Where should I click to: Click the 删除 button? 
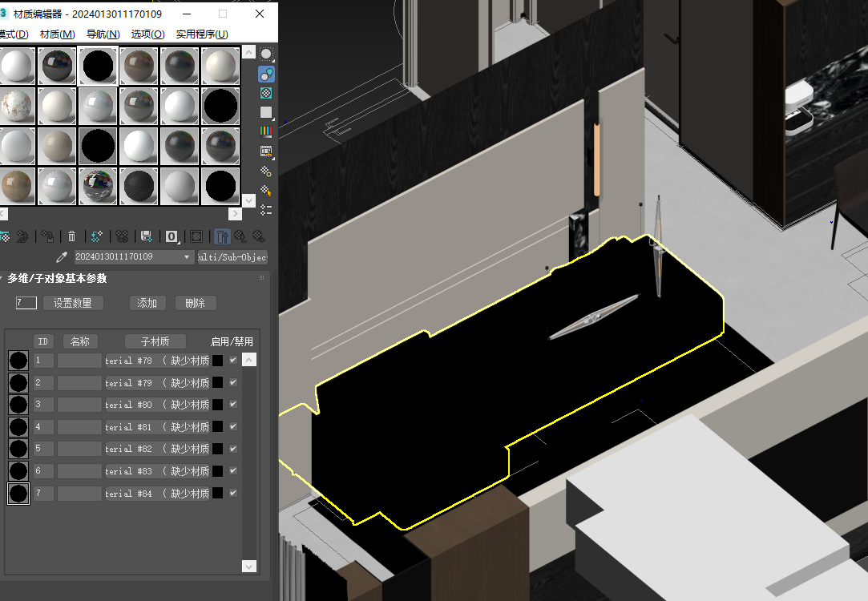(x=195, y=303)
